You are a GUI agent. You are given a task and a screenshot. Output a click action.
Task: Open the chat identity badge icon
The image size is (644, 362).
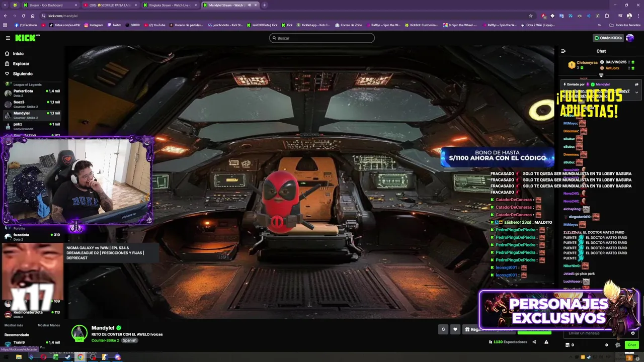[618, 345]
